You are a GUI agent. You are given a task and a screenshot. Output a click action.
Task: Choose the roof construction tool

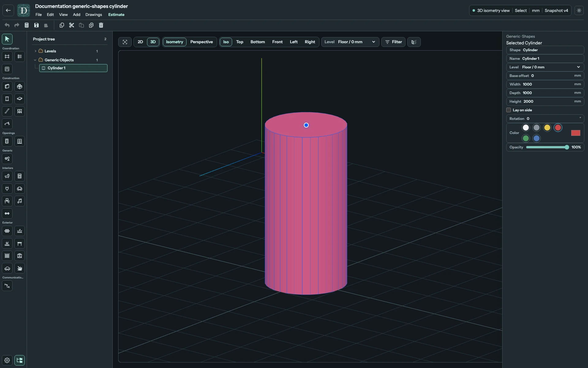tap(7, 124)
